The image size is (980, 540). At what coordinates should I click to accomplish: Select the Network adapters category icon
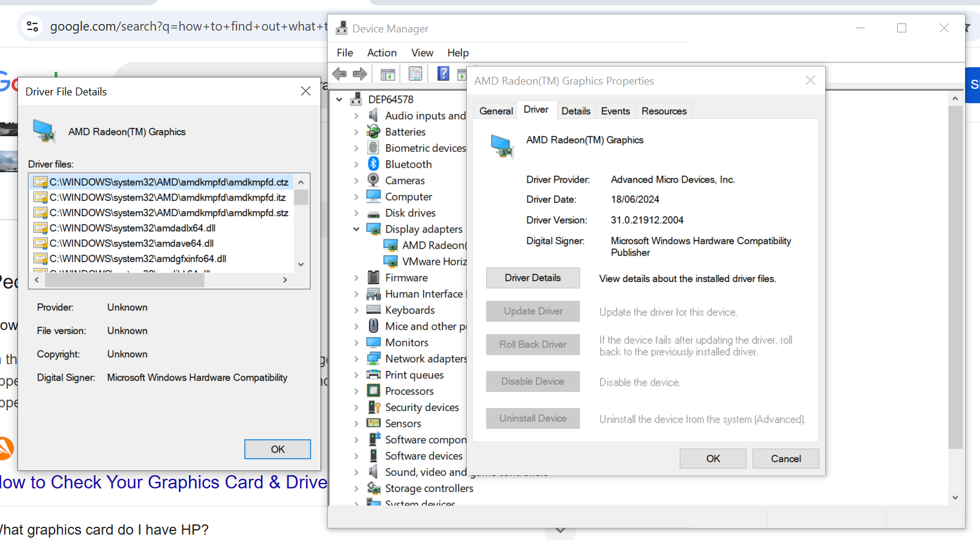(373, 358)
